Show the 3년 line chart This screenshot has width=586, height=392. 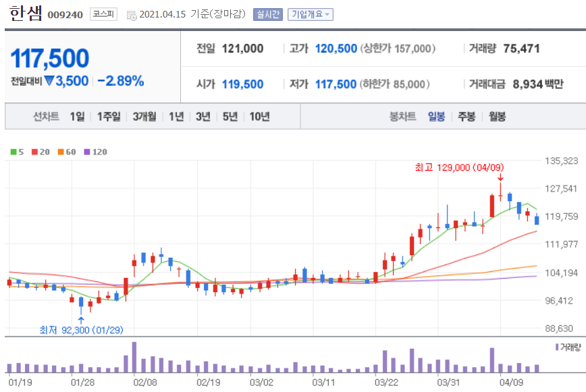[x=203, y=117]
